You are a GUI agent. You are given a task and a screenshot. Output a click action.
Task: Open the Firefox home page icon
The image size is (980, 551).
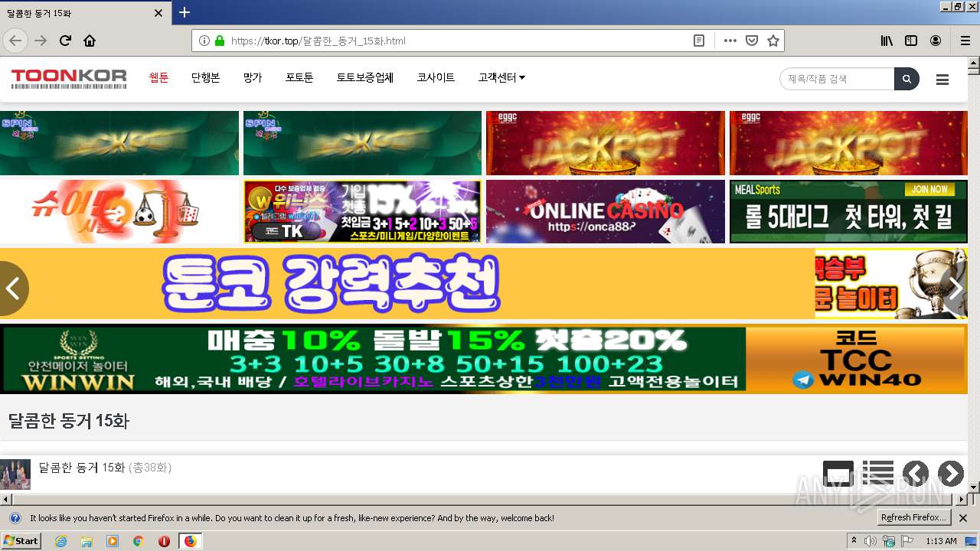tap(90, 41)
